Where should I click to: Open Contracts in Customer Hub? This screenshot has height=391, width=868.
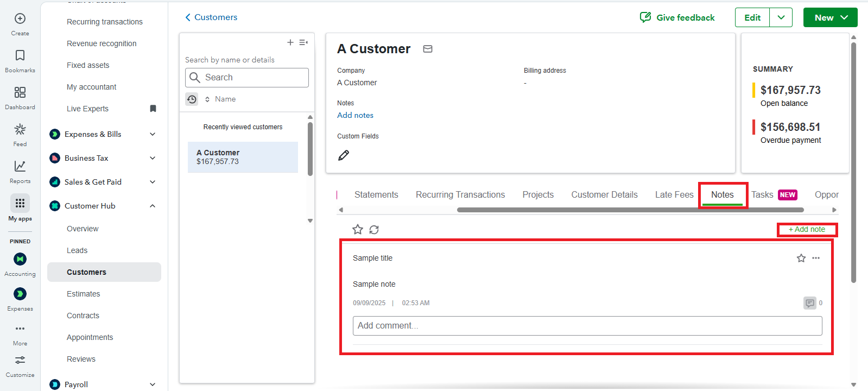83,316
